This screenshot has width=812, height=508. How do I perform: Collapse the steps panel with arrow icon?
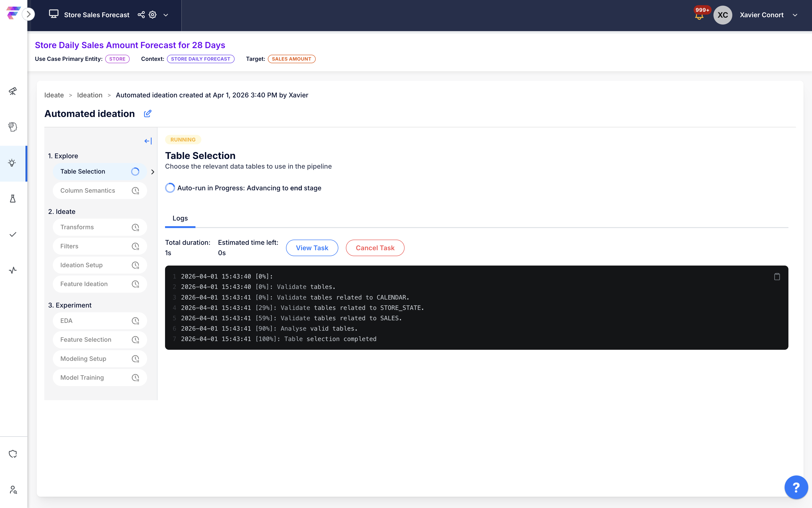pos(148,141)
